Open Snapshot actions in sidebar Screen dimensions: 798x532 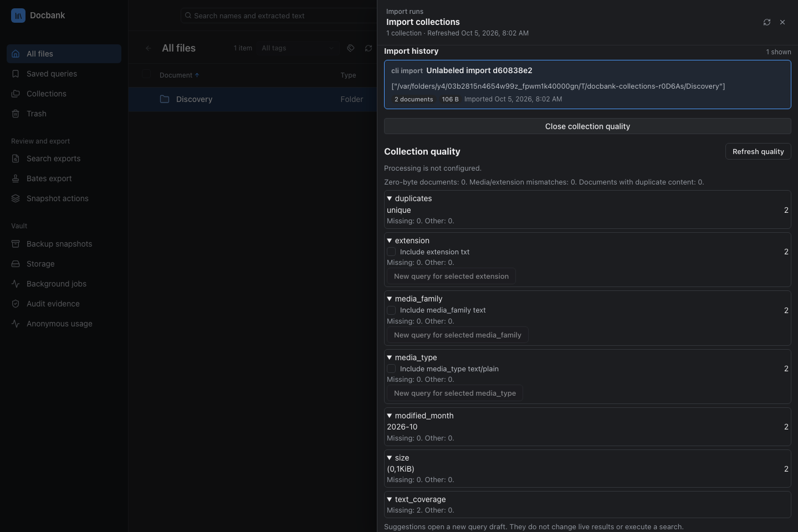click(64, 198)
